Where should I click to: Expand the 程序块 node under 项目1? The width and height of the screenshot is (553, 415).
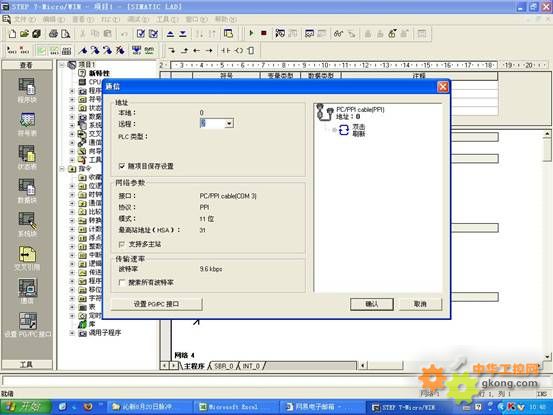click(x=72, y=91)
